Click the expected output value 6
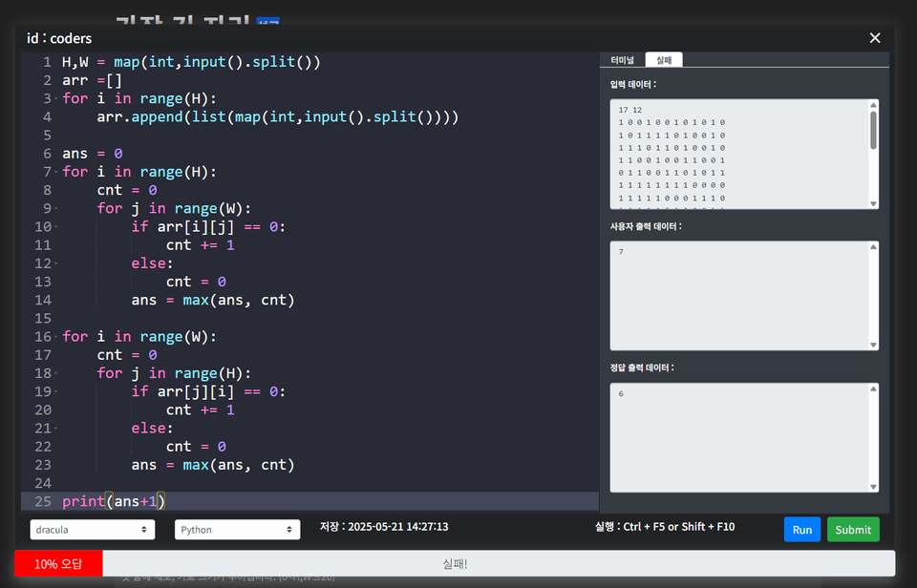Screen dimensions: 917x588 click(621, 394)
